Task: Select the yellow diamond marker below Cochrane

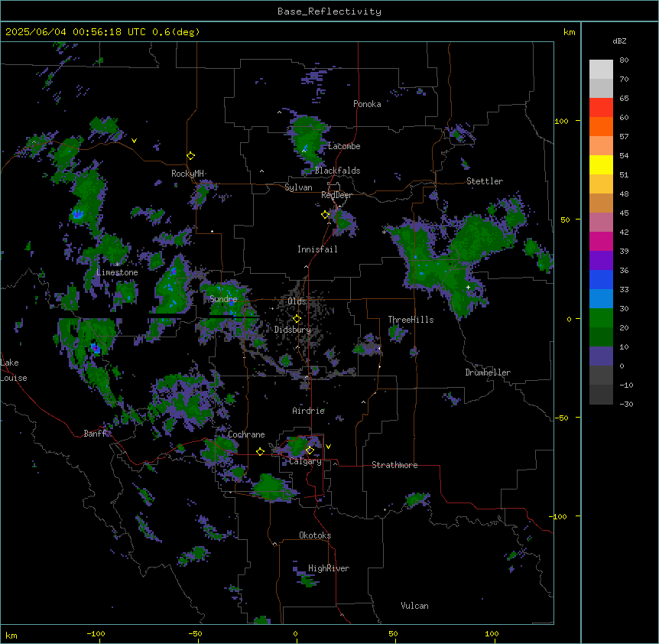Action: pos(260,452)
